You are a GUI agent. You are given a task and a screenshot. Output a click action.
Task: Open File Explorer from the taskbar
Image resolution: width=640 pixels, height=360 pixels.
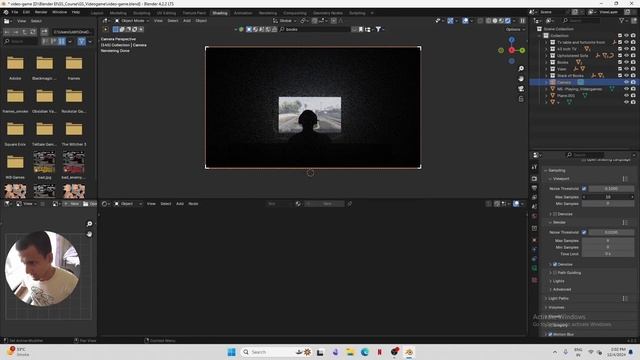350,352
